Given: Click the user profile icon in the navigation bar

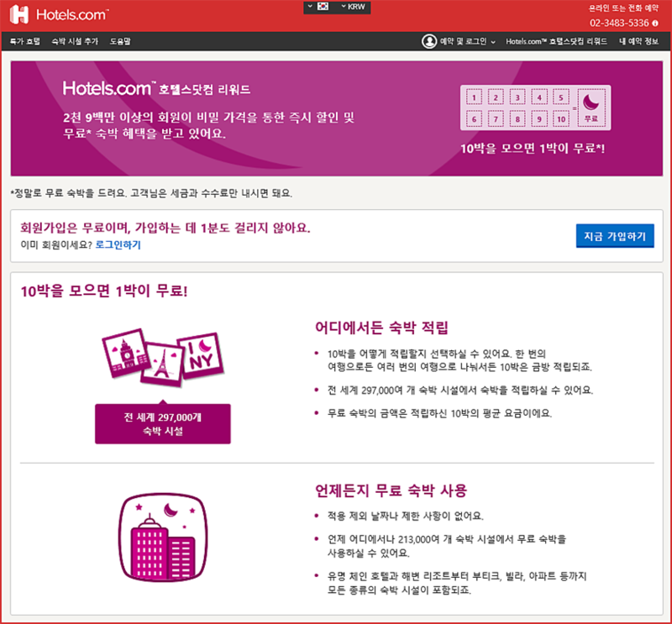Looking at the screenshot, I should pyautogui.click(x=428, y=41).
